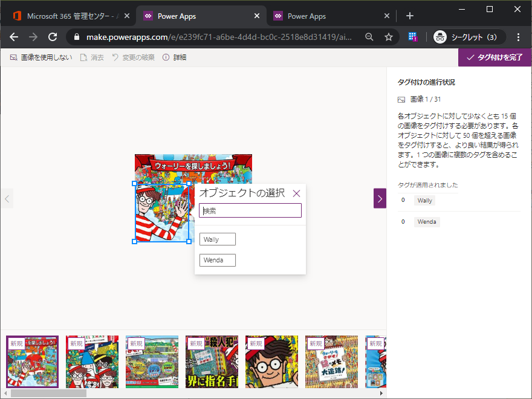Click the browser back arrow
532x399 pixels.
[14, 37]
